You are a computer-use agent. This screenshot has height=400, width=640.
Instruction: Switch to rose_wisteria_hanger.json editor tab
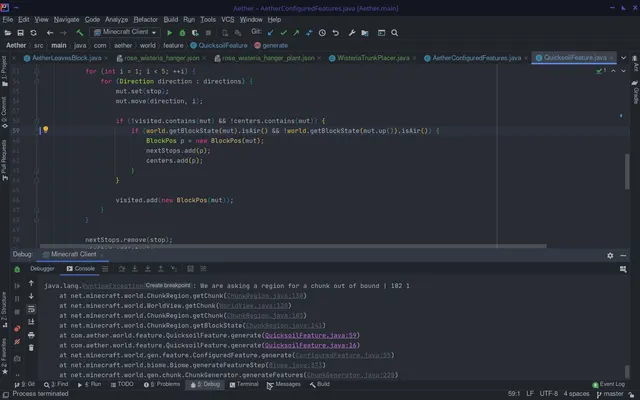coord(161,58)
